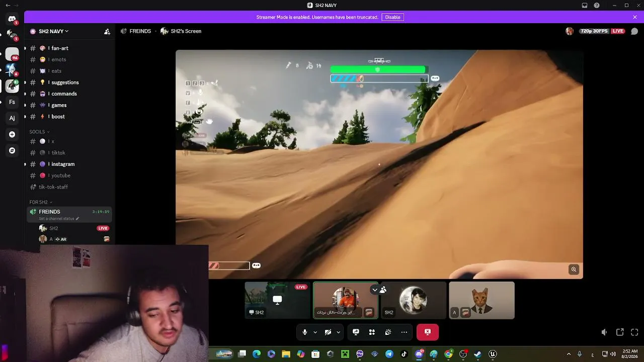
Task: Open Steam from the taskbar
Action: [478, 354]
